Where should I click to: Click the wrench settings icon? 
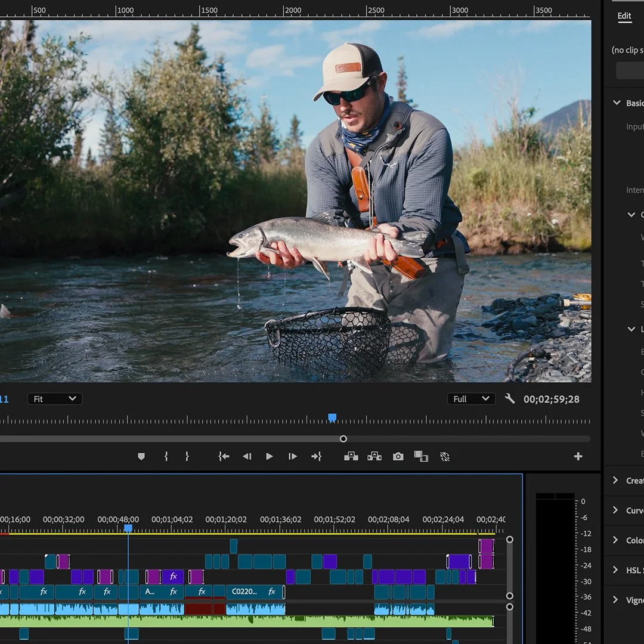click(510, 398)
